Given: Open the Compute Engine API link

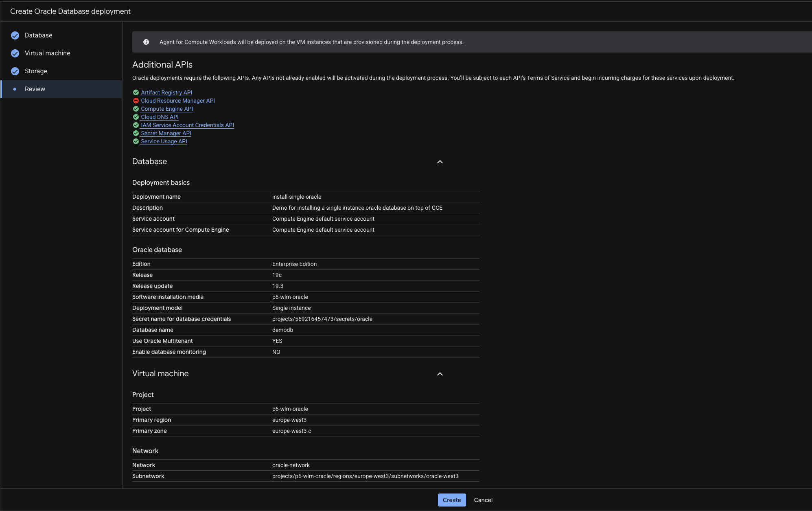Looking at the screenshot, I should point(167,109).
